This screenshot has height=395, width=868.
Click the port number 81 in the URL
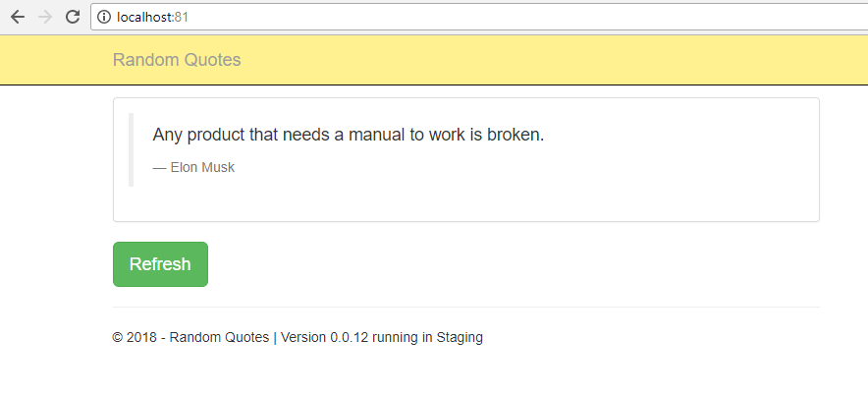pyautogui.click(x=182, y=17)
